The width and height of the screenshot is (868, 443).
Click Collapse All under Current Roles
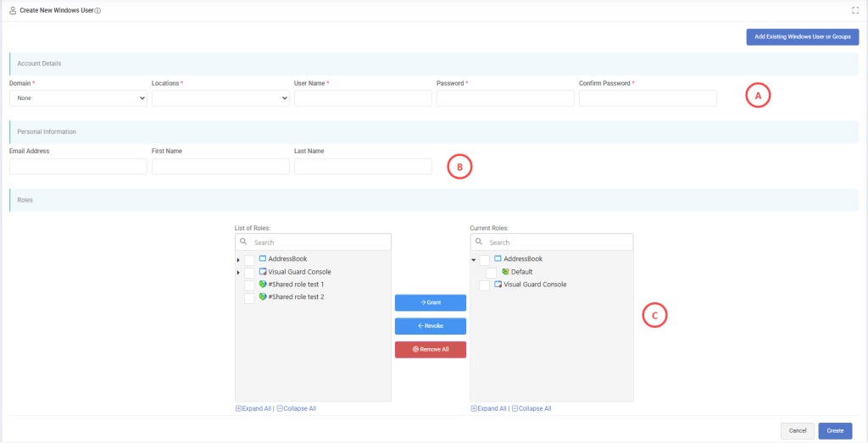pyautogui.click(x=531, y=408)
